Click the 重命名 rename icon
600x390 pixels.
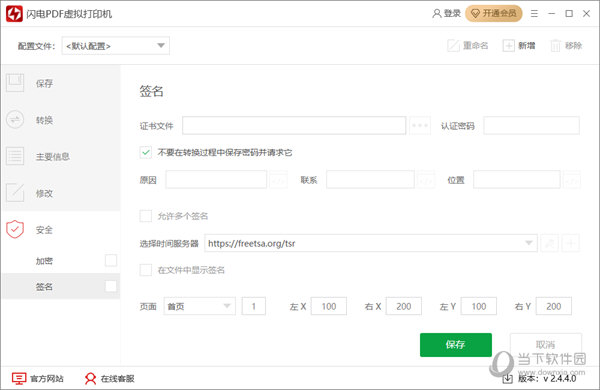(453, 46)
